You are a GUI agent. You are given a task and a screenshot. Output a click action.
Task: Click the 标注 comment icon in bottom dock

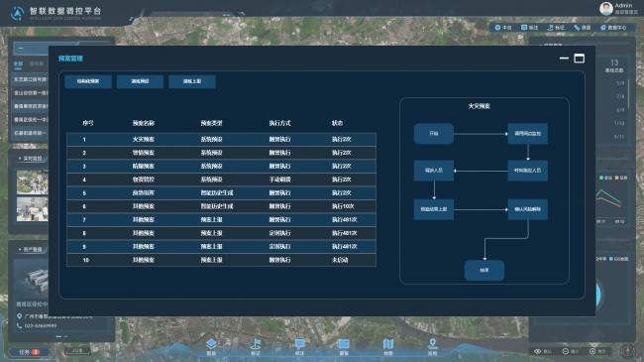(x=300, y=344)
